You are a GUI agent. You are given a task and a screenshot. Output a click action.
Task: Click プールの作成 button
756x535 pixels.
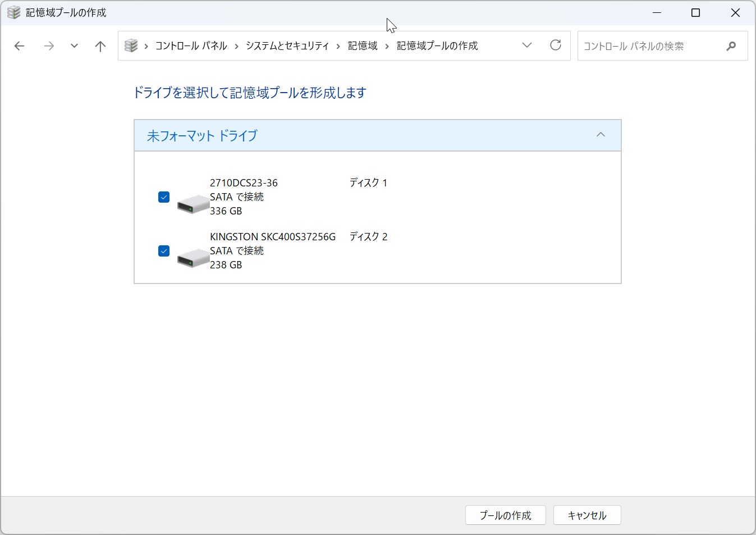[x=505, y=515]
